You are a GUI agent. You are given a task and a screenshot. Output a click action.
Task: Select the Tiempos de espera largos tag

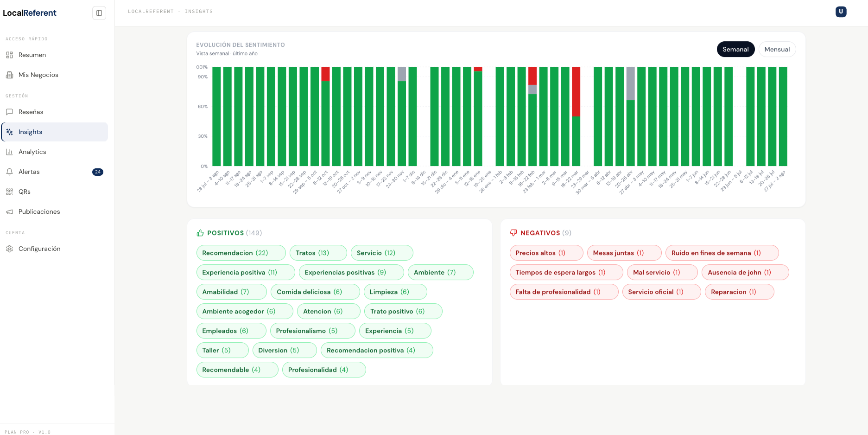tap(566, 272)
